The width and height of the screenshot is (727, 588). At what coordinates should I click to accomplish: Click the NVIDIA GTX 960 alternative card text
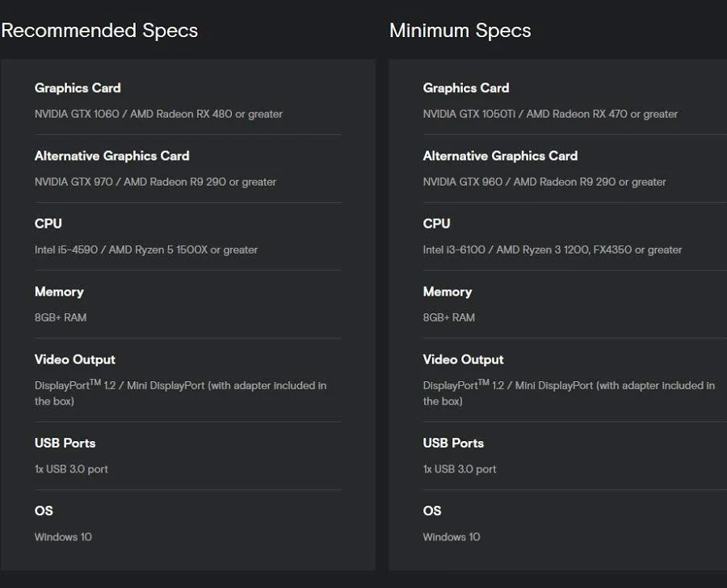tap(544, 182)
